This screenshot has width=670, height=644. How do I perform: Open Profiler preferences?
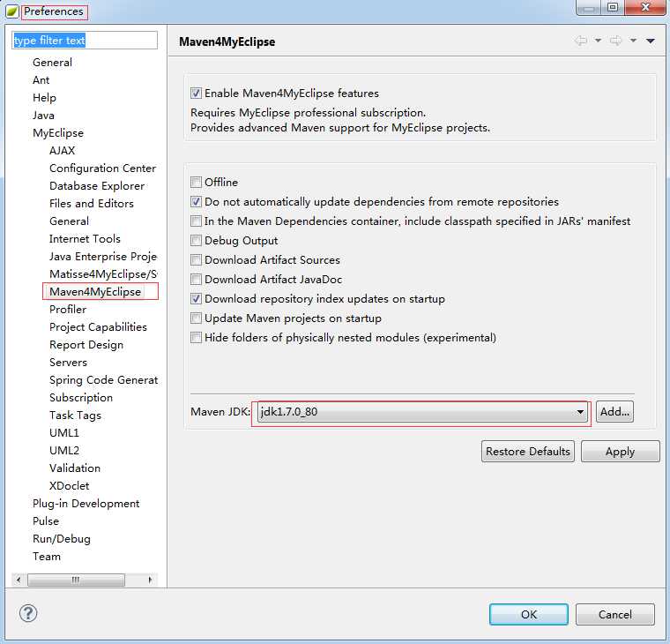point(68,310)
